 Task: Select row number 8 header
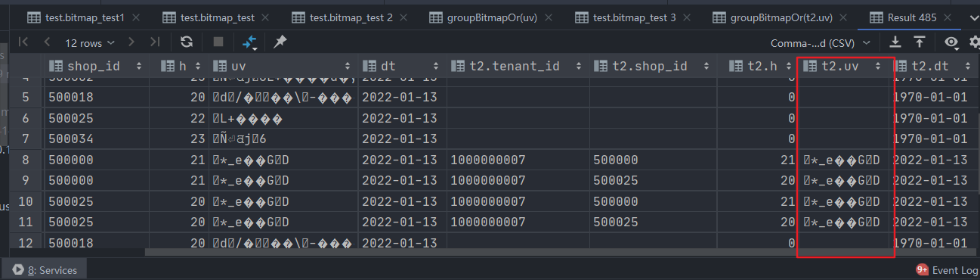(25, 160)
